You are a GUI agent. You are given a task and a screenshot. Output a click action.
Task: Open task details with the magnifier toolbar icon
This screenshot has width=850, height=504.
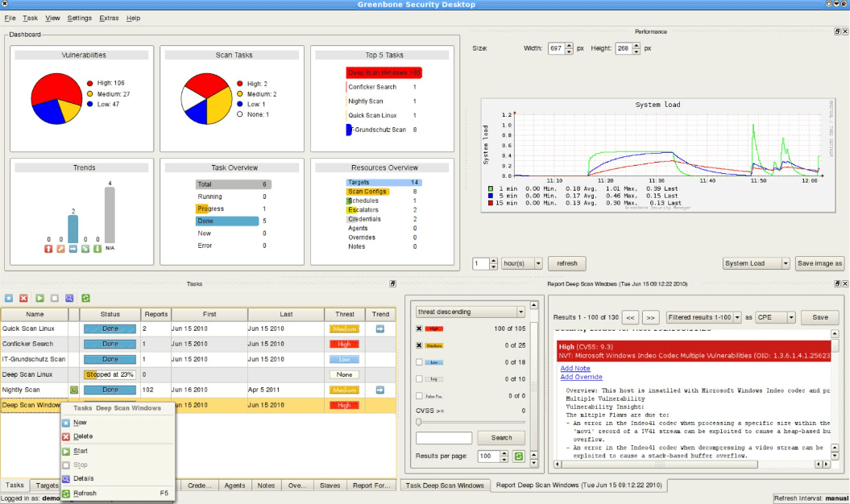click(70, 298)
